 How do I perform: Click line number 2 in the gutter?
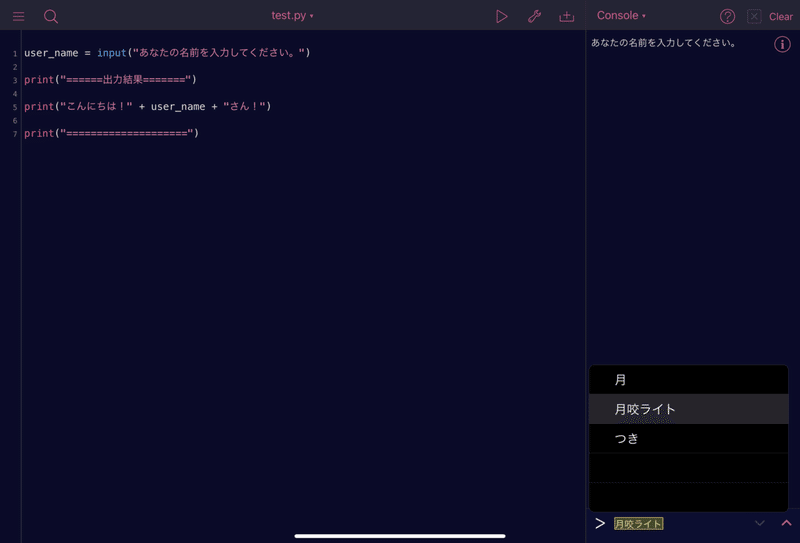click(x=15, y=67)
